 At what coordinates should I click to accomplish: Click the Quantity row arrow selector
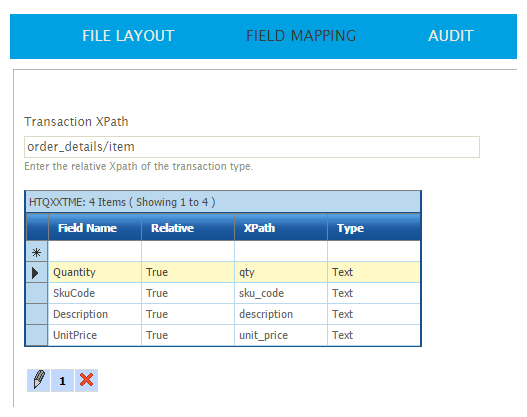pos(37,273)
